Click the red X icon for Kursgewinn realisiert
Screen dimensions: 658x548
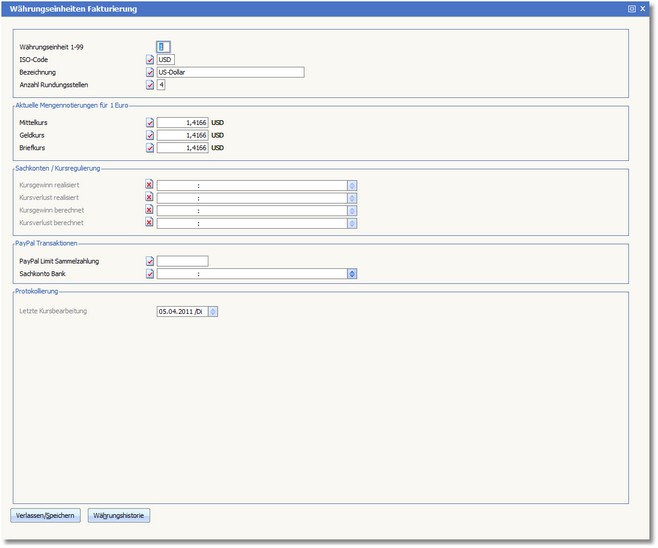[x=150, y=185]
